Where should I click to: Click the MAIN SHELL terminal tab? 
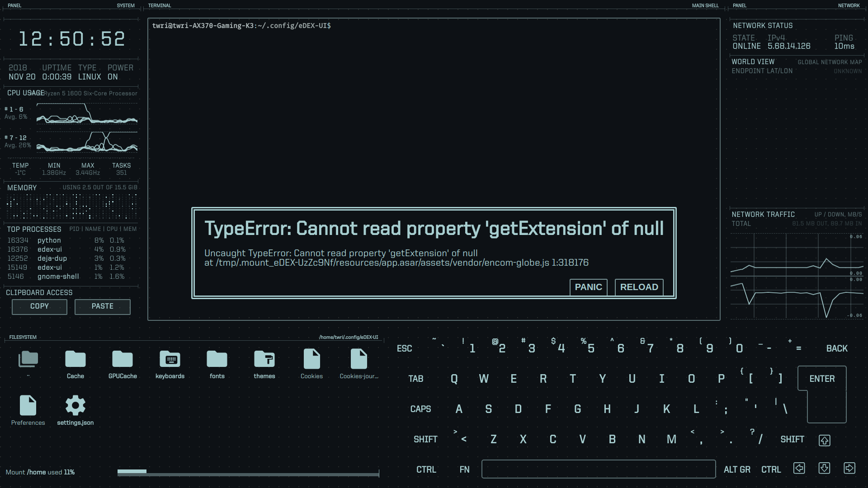(705, 5)
